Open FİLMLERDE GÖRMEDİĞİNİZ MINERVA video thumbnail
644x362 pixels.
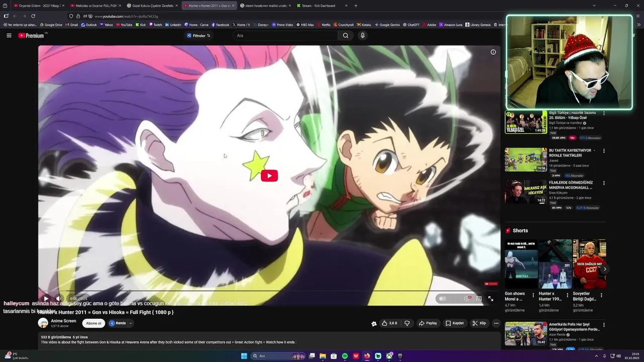[x=526, y=192]
